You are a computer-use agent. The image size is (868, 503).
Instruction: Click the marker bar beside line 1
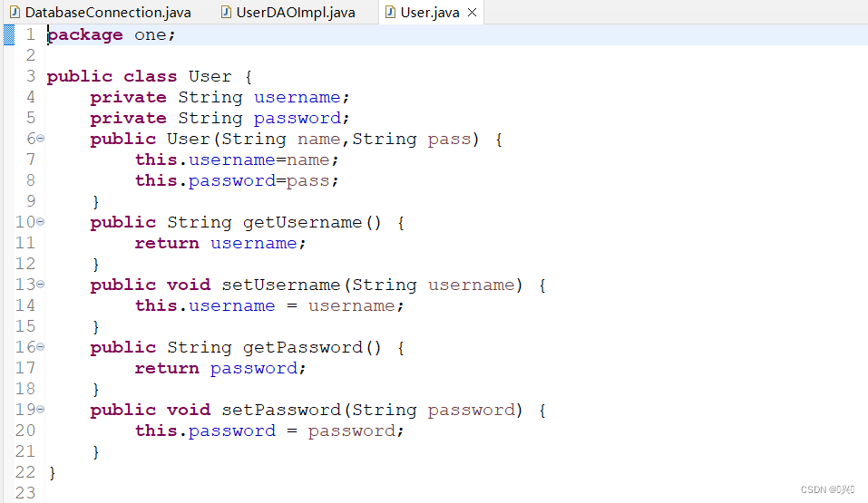pos(9,34)
